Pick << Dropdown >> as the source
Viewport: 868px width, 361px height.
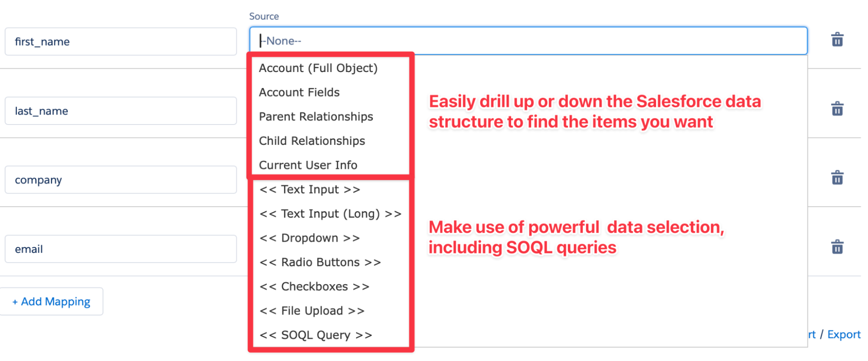point(310,238)
